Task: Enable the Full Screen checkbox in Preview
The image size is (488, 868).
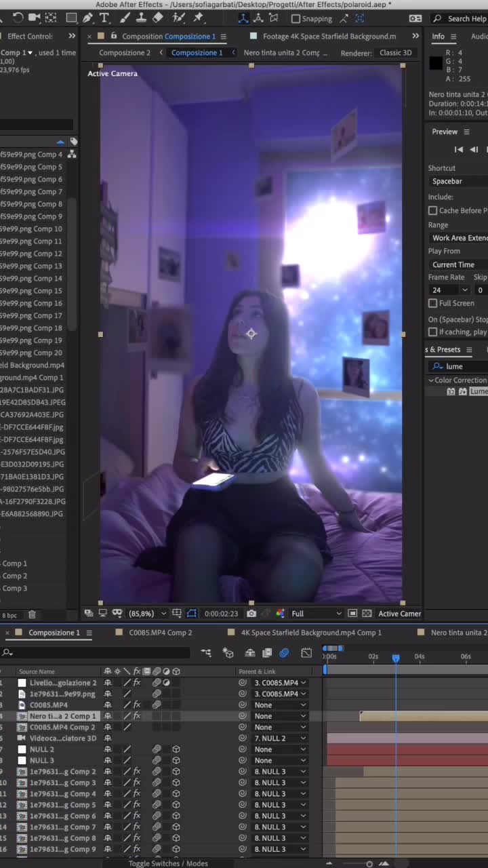Action: click(432, 303)
